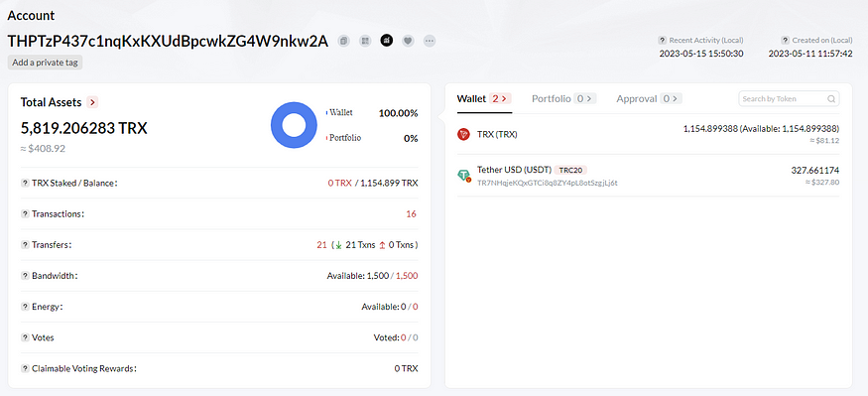The height and width of the screenshot is (396, 868).
Task: Click the ≈ $408.92 total value
Action: [43, 149]
